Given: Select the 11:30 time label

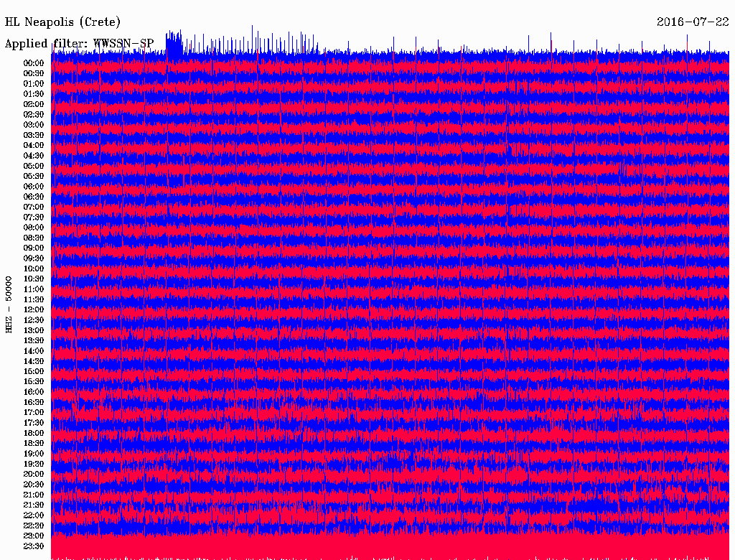Looking at the screenshot, I should pyautogui.click(x=34, y=299).
